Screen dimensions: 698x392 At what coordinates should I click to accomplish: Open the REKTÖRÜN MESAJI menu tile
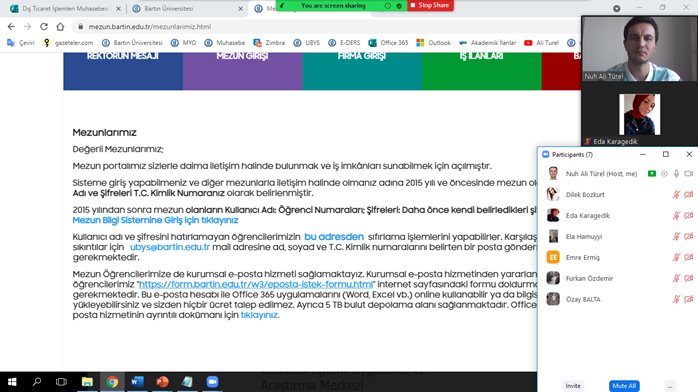coord(123,71)
